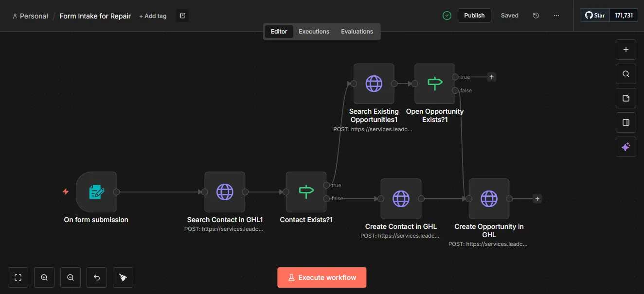Add a sticky note from sidebar

[x=626, y=98]
